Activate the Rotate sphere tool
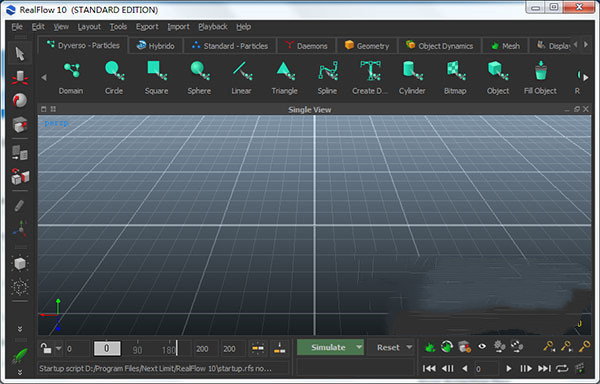 click(20, 101)
